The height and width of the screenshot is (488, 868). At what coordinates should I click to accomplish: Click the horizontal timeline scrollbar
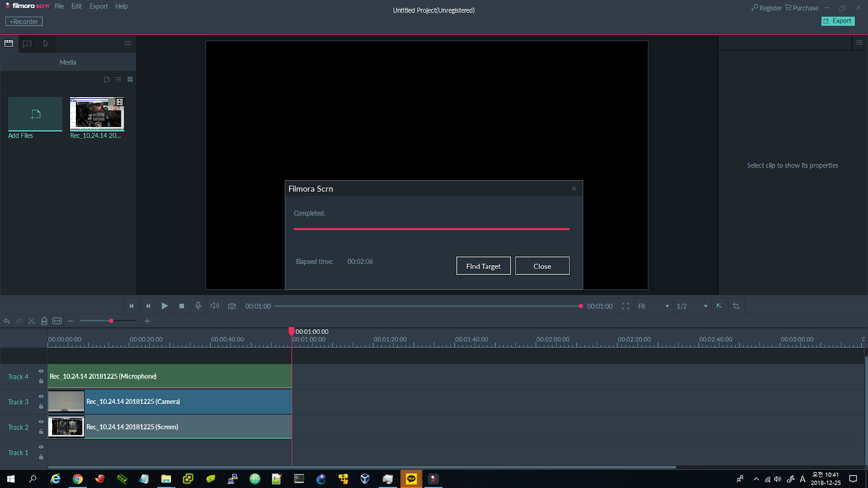click(362, 467)
